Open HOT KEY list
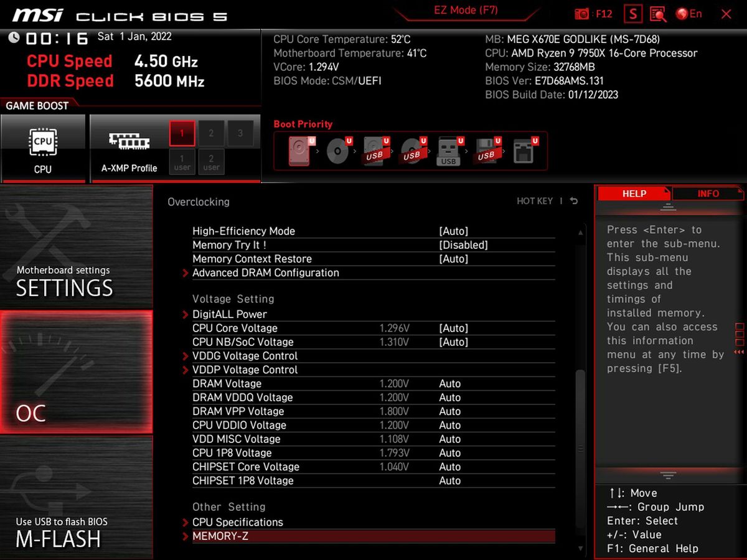747x560 pixels. (x=535, y=201)
